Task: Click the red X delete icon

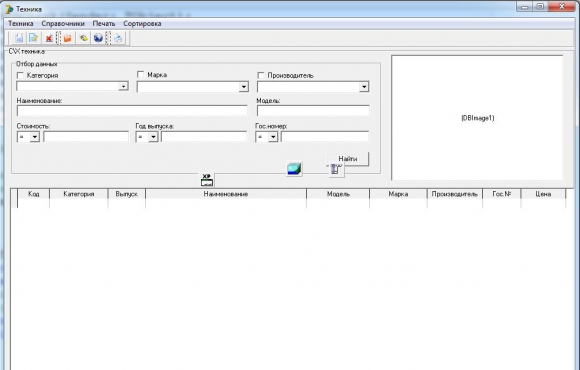Action: (48, 38)
